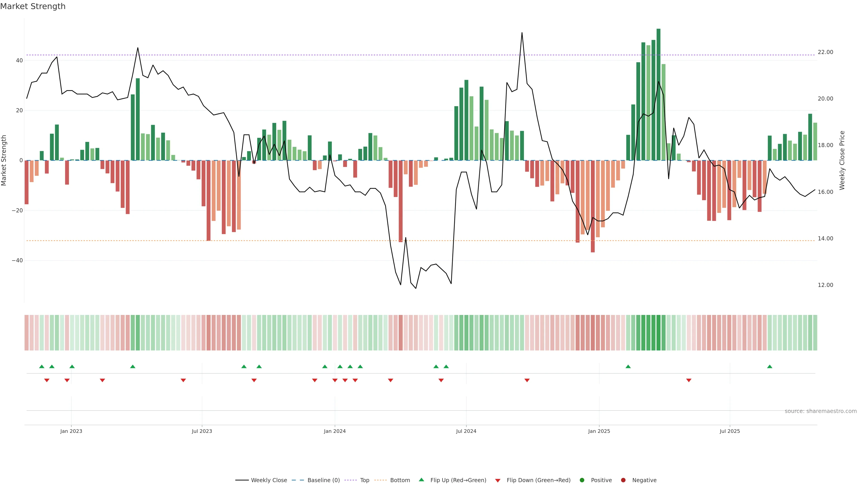Click the Jan 2024 axis label
Screen dimensions: 868x488
335,431
